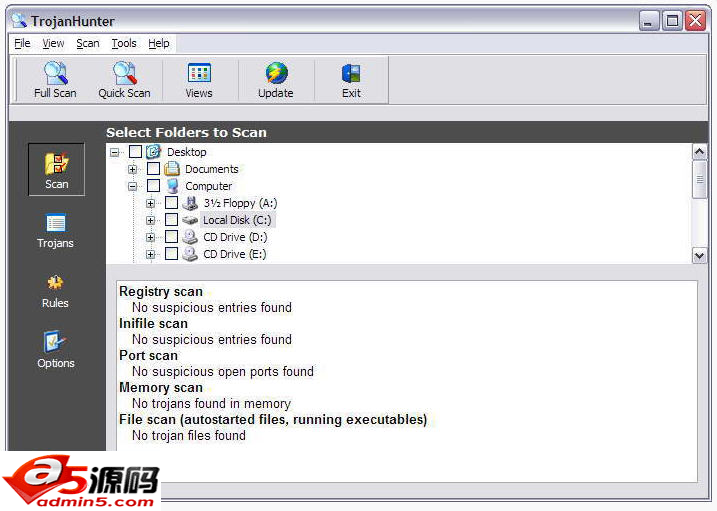Click the 3½ Floppy drive icon
Image resolution: width=717 pixels, height=511 pixels.
[190, 203]
